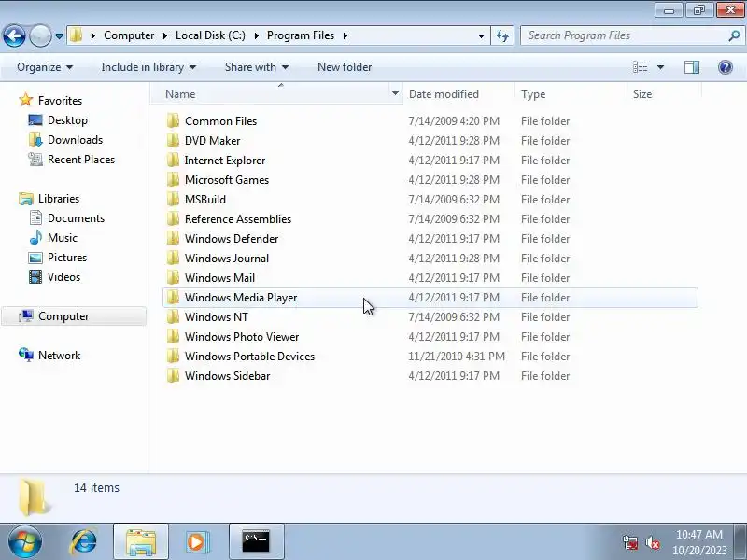Click the Forward navigation arrow button

(x=40, y=35)
